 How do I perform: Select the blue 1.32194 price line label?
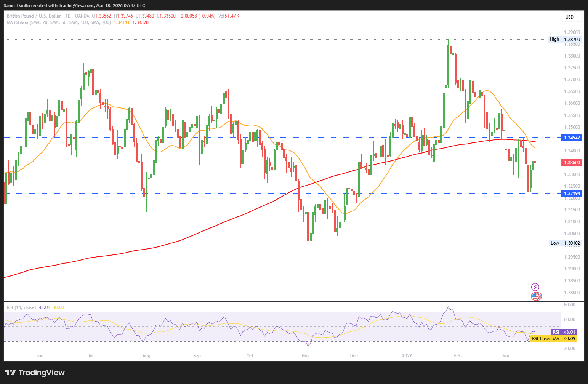click(x=572, y=194)
